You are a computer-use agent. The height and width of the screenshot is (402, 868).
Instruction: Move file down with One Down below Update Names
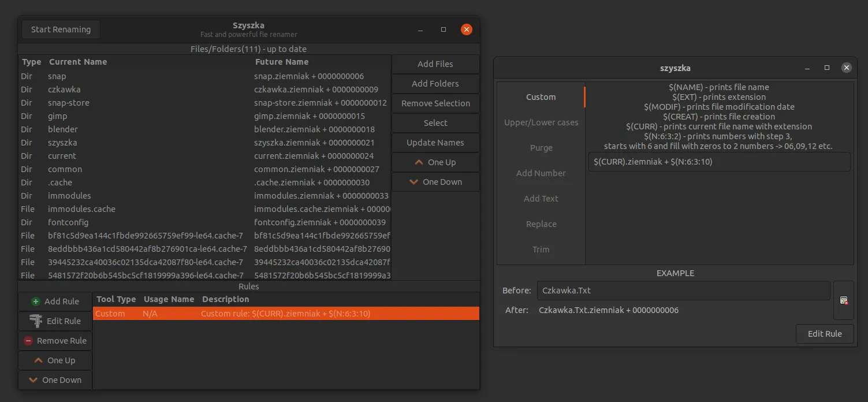435,182
